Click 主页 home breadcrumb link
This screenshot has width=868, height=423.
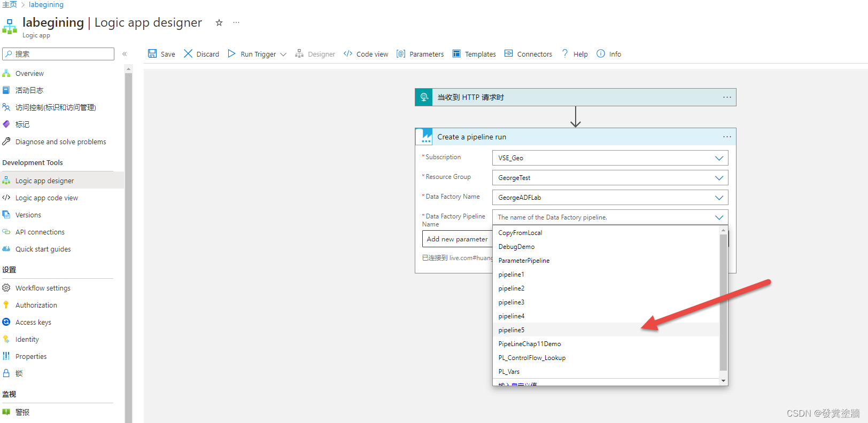click(10, 4)
